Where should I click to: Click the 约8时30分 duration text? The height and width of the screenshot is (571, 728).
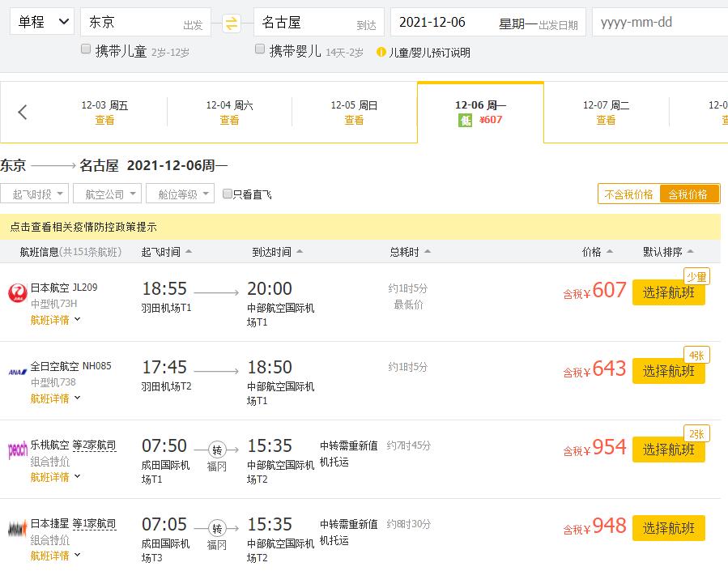click(x=409, y=524)
